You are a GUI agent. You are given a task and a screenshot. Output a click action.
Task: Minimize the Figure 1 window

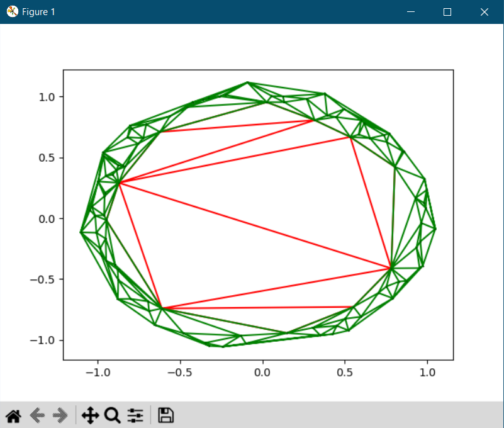(410, 12)
